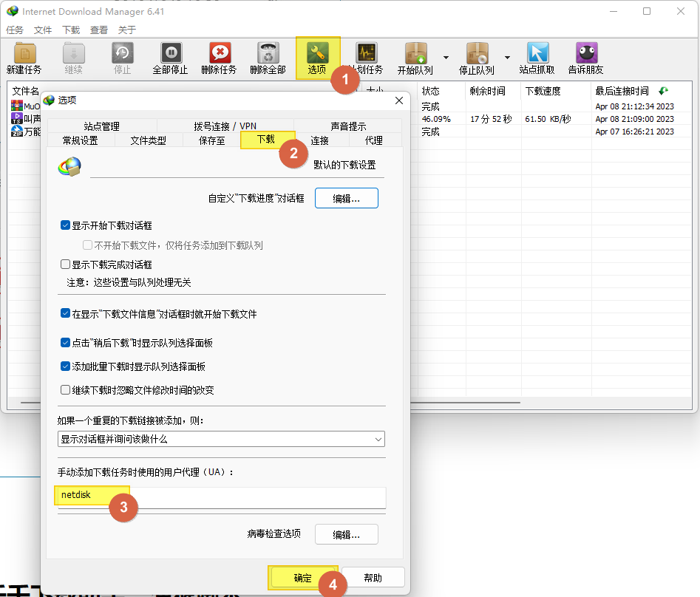Viewport: 700px width, 597px height.
Task: Open the 开始队列 dropdown arrow
Action: point(446,57)
